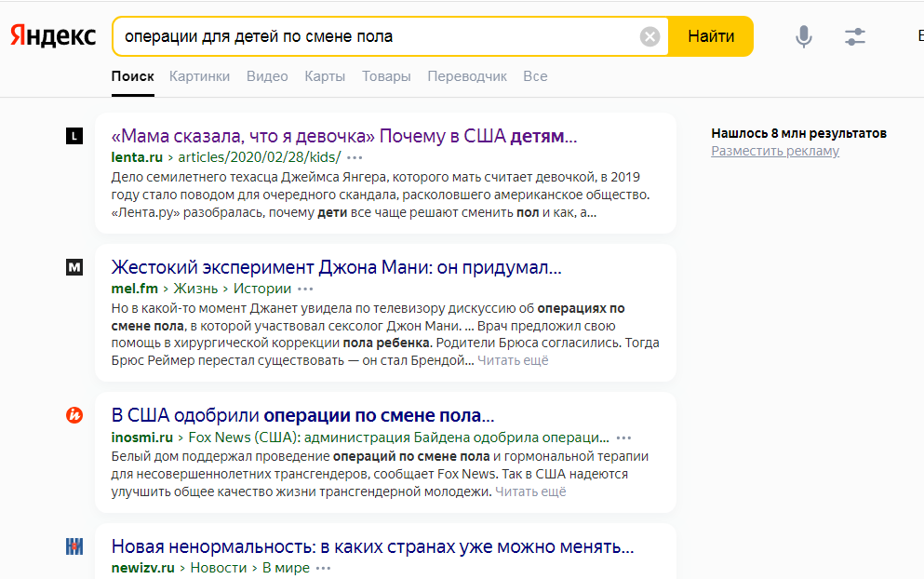Open the Карты tab

click(x=325, y=76)
